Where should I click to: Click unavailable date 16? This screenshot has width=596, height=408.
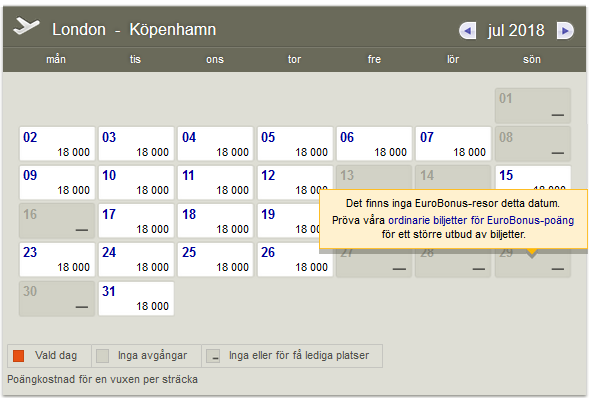click(57, 221)
